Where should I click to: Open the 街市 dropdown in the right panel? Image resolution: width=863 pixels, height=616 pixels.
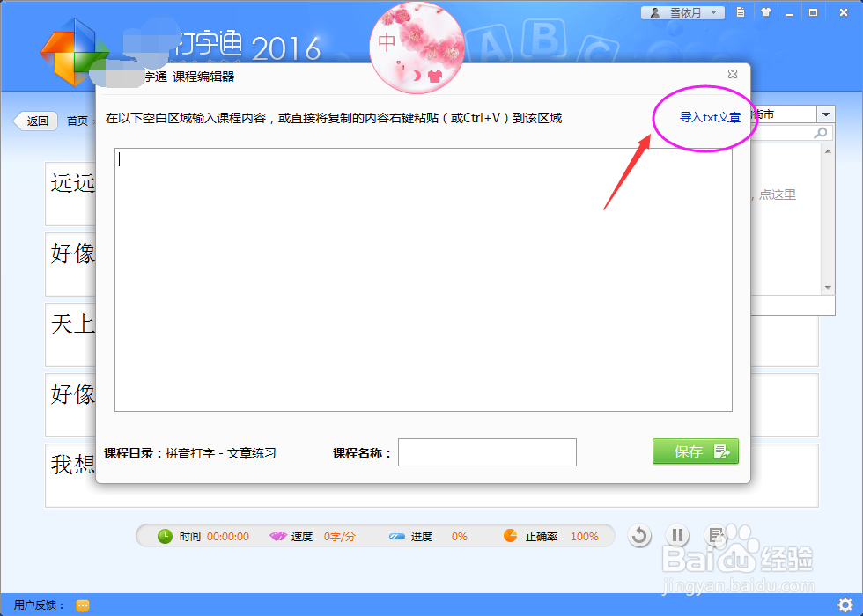coord(825,114)
